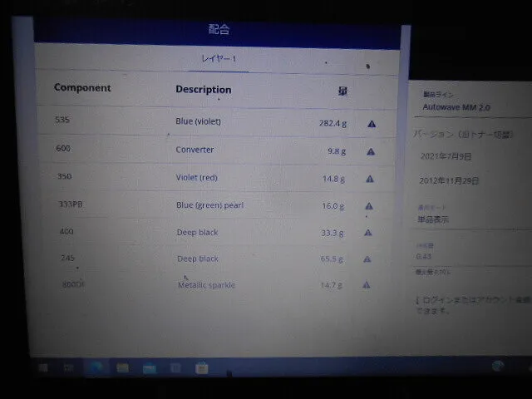Select the 2021年7月9日 version date
Viewport: 532px width, 399px height.
446,156
